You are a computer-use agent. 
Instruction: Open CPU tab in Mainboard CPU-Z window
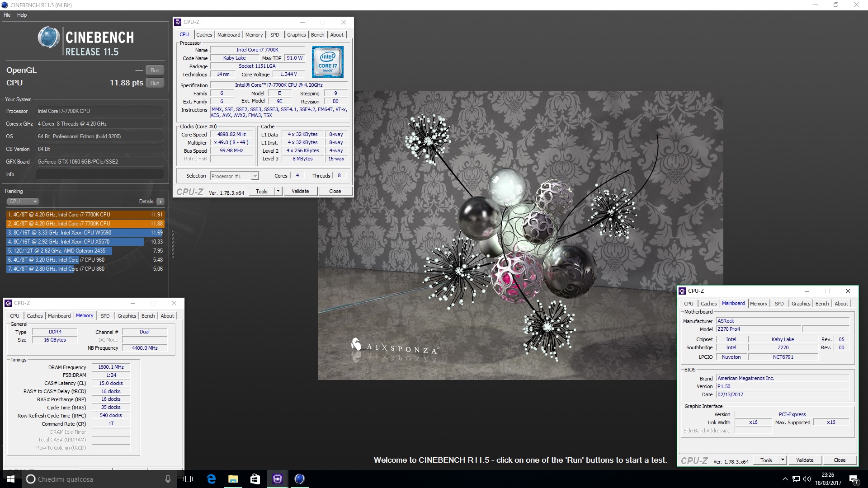(x=689, y=304)
